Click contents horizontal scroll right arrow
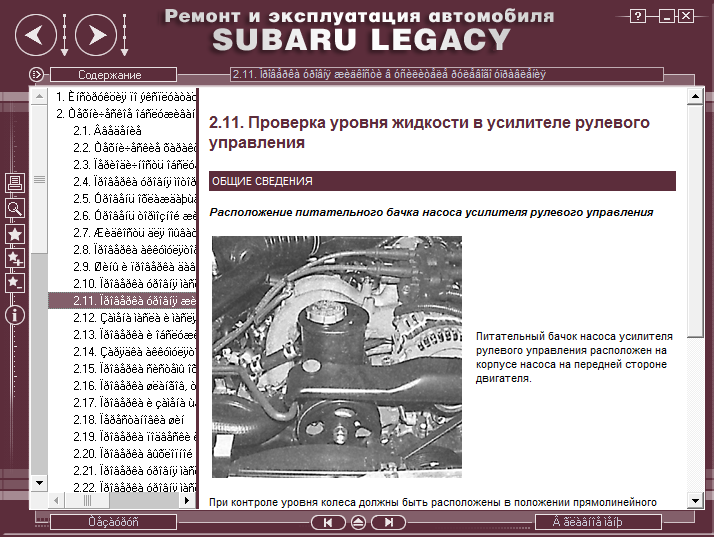This screenshot has width=714, height=537. click(x=187, y=500)
